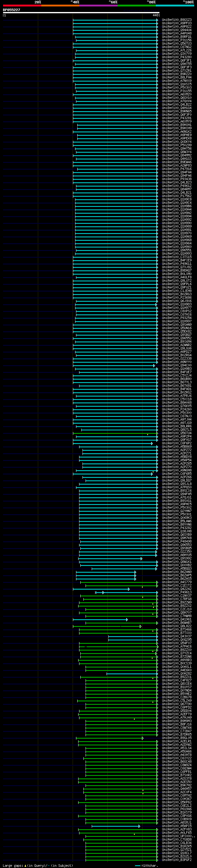Select the query name BP055227
This screenshot has width=197, height=868.
[11, 10]
